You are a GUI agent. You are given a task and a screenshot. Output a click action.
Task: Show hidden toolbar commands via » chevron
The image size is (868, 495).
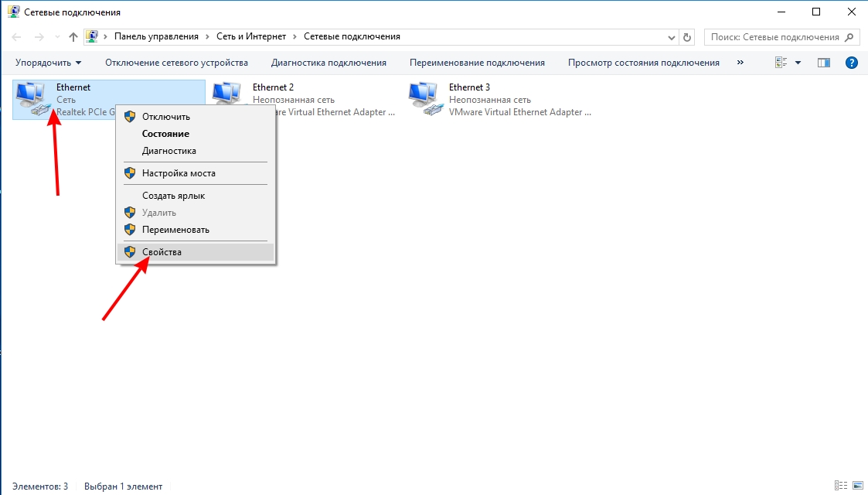tap(740, 63)
